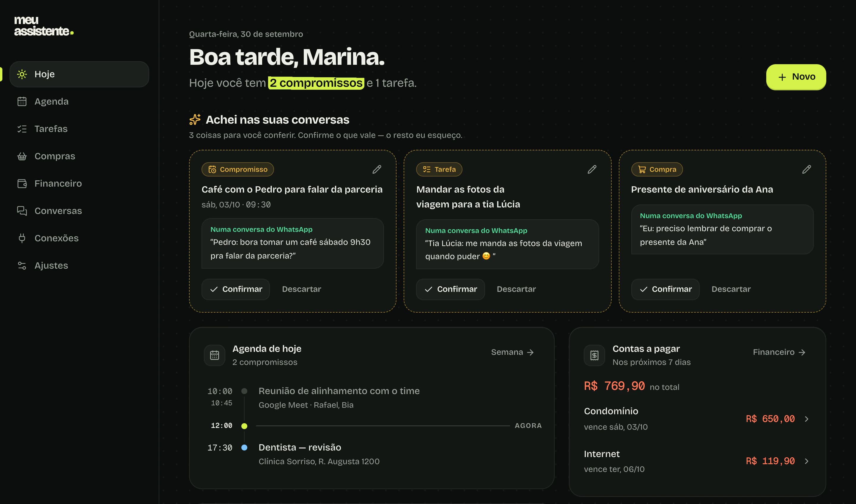Confirm the Café com o Pedro compromisso
This screenshot has width=856, height=504.
pos(235,289)
